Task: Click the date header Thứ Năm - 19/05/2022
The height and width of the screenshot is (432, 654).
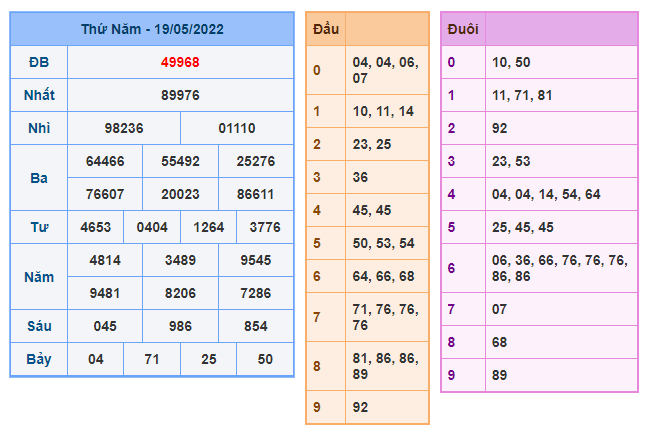Action: click(152, 29)
